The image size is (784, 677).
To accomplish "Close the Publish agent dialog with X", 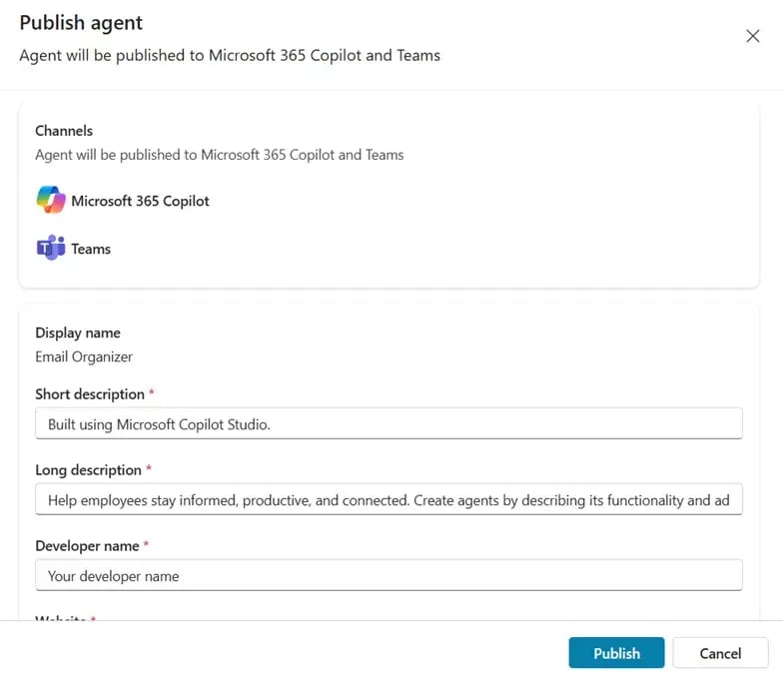I will coord(752,36).
